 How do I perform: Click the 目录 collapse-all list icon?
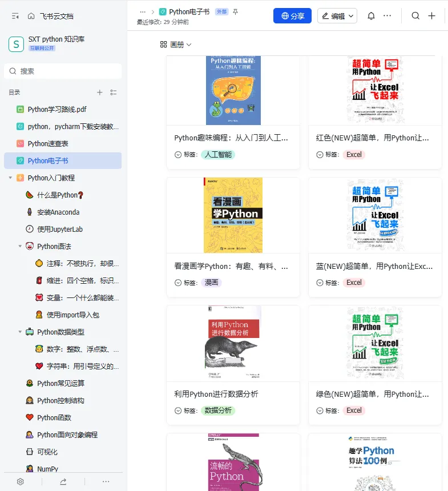point(114,92)
